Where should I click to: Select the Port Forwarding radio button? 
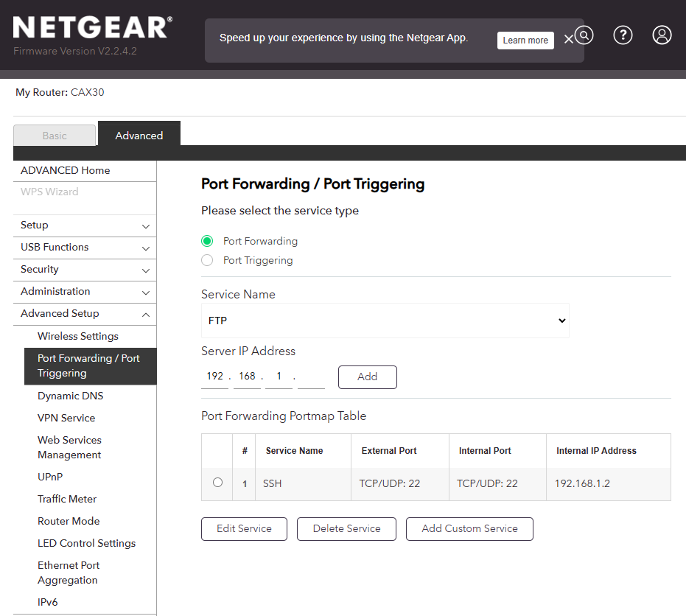point(207,241)
